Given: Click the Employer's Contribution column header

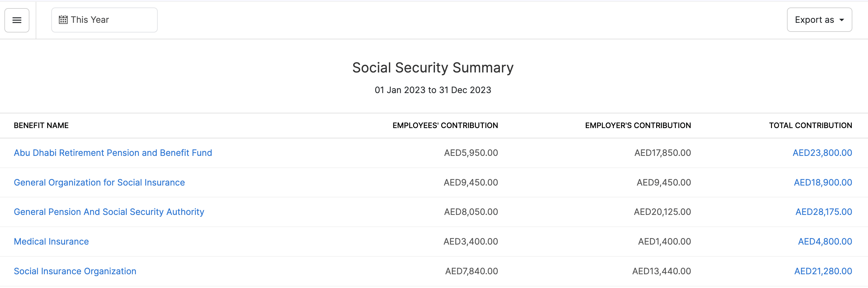Looking at the screenshot, I should click(637, 126).
